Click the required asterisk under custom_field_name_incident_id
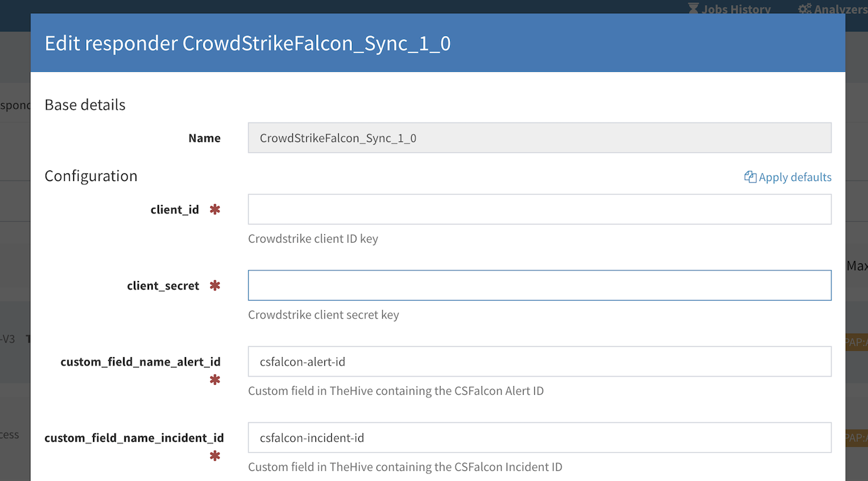This screenshot has height=481, width=868. coord(215,455)
